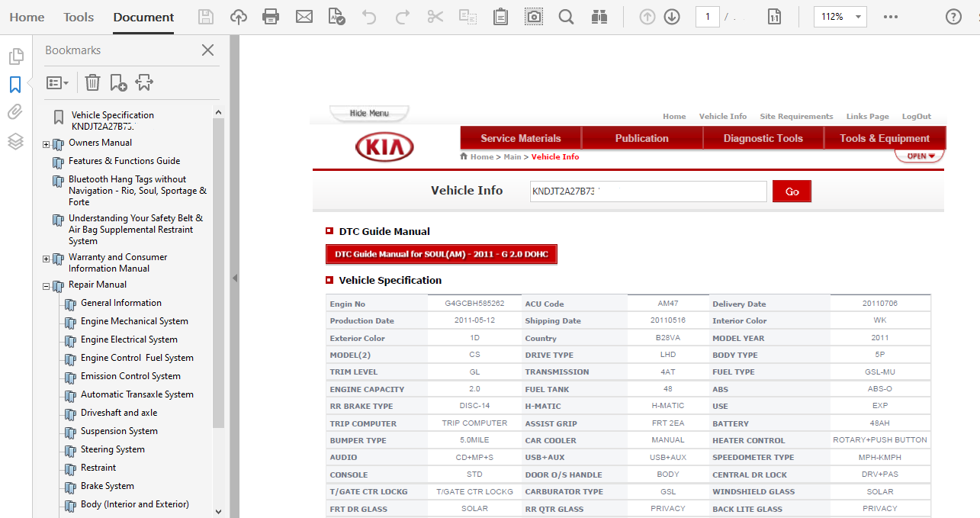Open DTC Guide Manual for SOUL(AM) link

(441, 254)
